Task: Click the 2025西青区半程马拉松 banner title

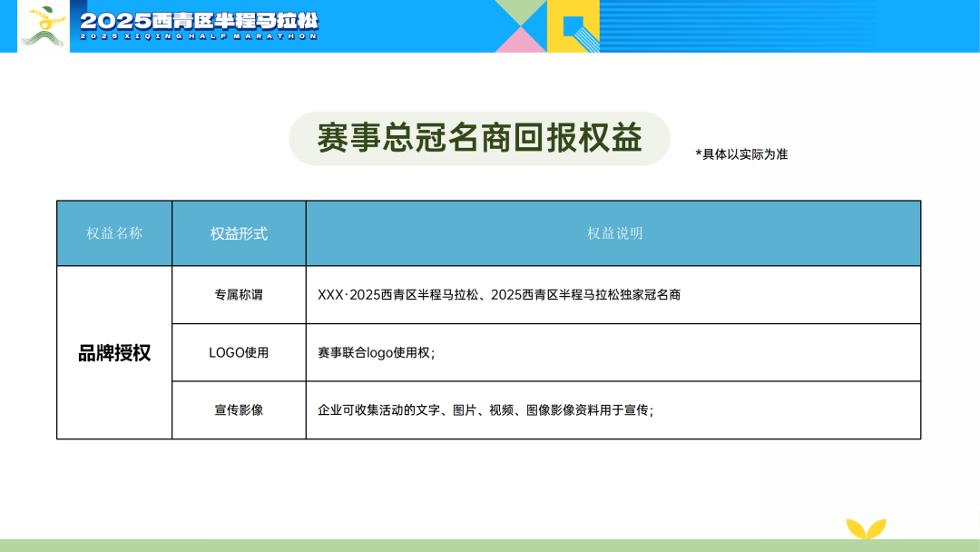Action: point(199,20)
